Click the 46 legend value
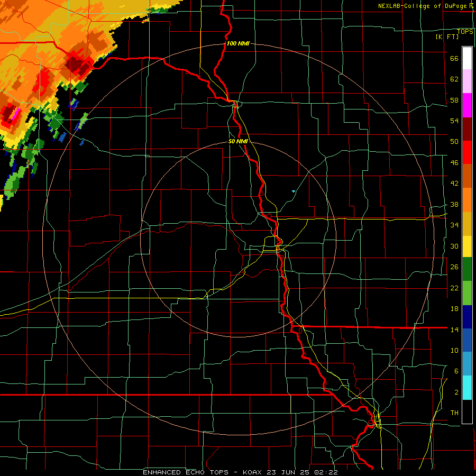Screen dimensions: 476x476 pos(454,163)
